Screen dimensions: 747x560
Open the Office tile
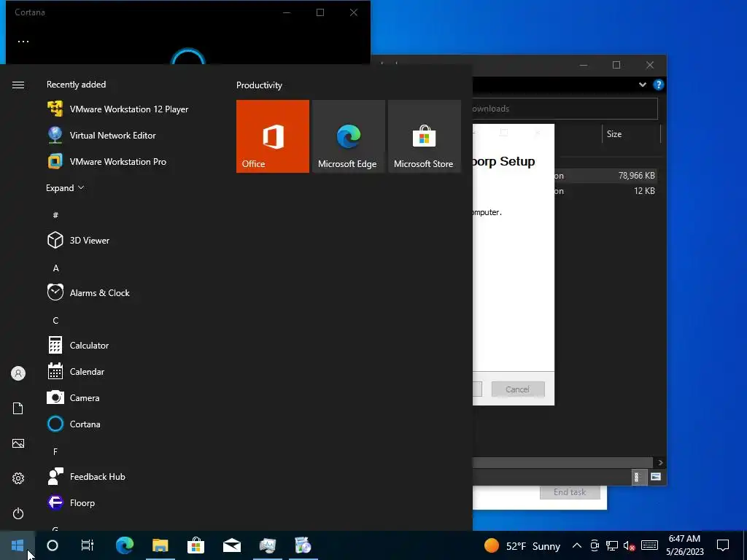[x=273, y=136]
